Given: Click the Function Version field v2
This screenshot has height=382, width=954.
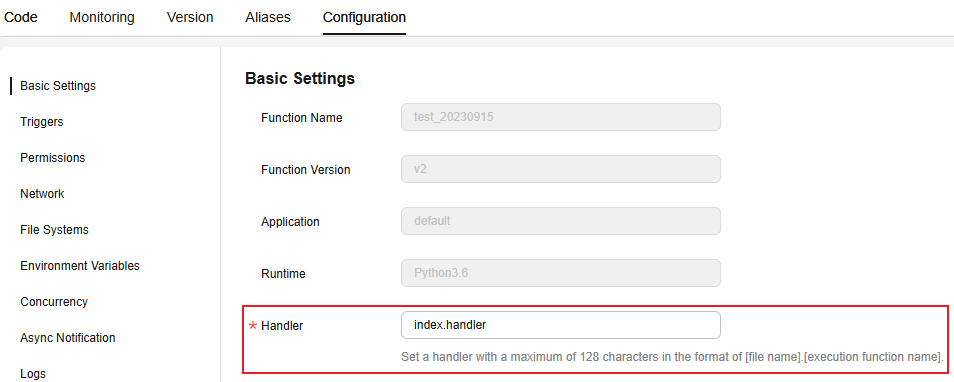Looking at the screenshot, I should [561, 169].
